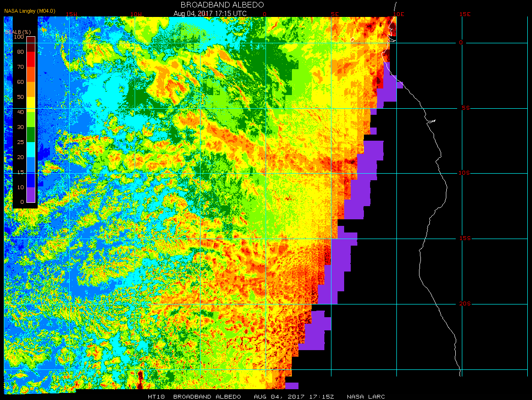Image resolution: width=532 pixels, height=400 pixels.
Task: Click the 5S latitude label
Action: pyautogui.click(x=466, y=108)
